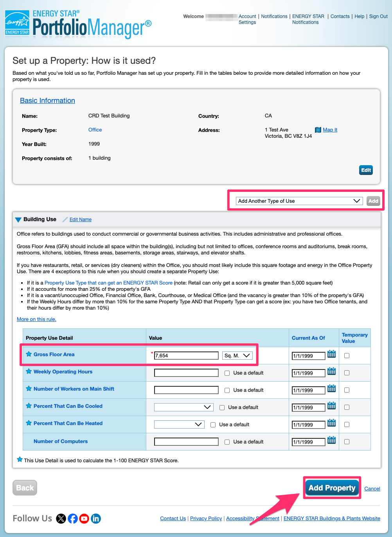Open calendar picker for Weekly Operating Hours date

pos(331,371)
